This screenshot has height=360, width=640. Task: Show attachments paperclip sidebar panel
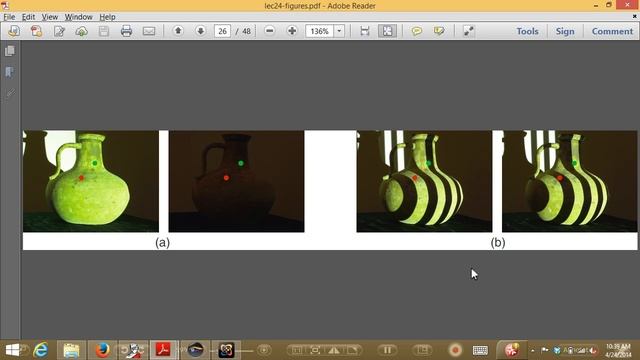click(x=10, y=94)
